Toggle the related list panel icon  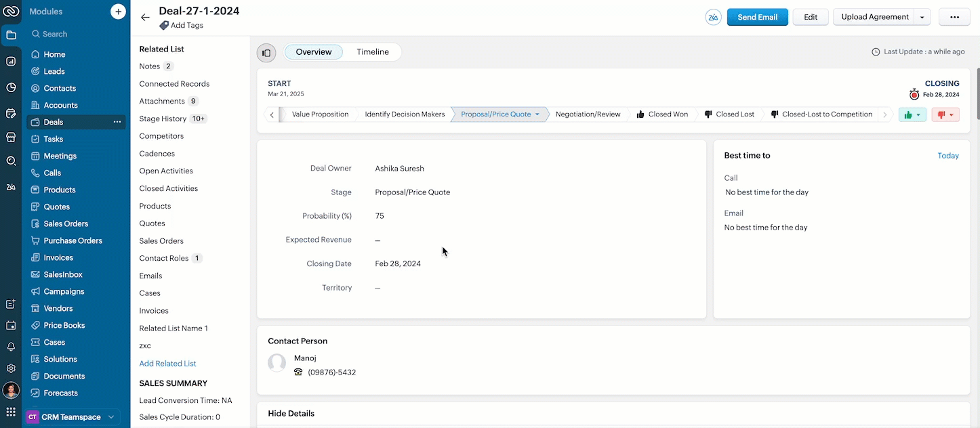[x=266, y=53]
